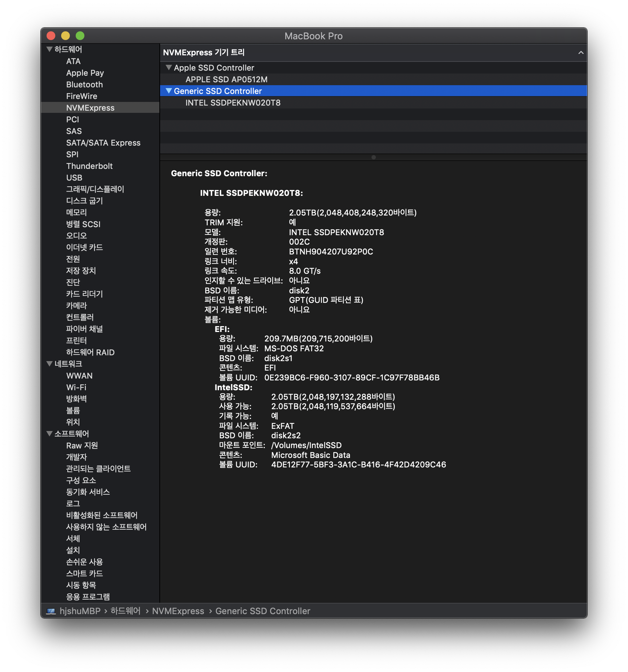Open Raw 지원 software section
This screenshot has width=628, height=672.
coord(82,446)
